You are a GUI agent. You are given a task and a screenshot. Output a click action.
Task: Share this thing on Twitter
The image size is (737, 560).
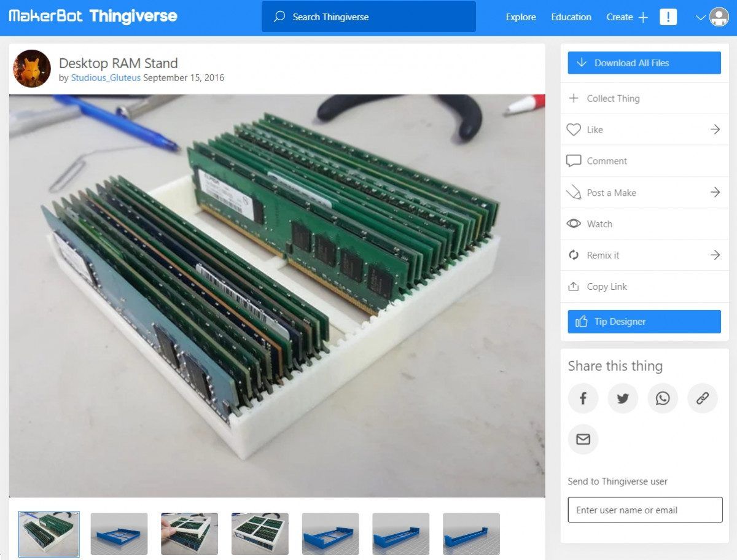tap(623, 399)
